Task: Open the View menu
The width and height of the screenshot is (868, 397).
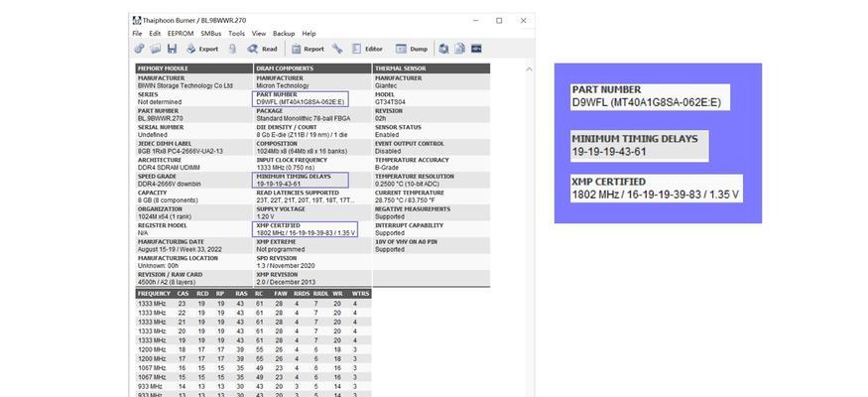Action: (259, 34)
